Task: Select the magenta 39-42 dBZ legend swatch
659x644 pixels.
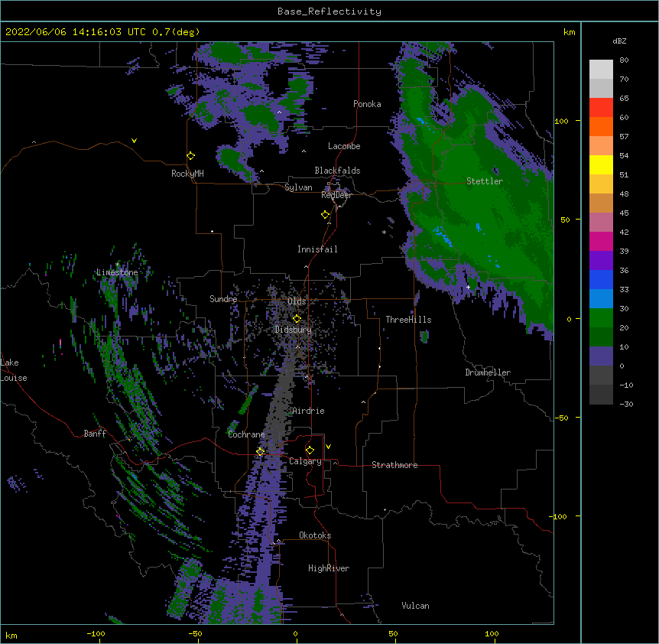Action: point(601,241)
